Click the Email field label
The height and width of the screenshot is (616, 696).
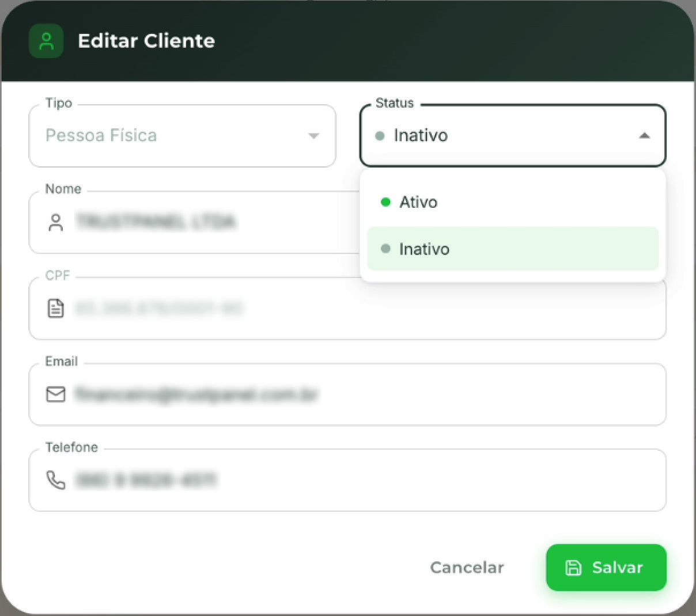click(x=62, y=362)
